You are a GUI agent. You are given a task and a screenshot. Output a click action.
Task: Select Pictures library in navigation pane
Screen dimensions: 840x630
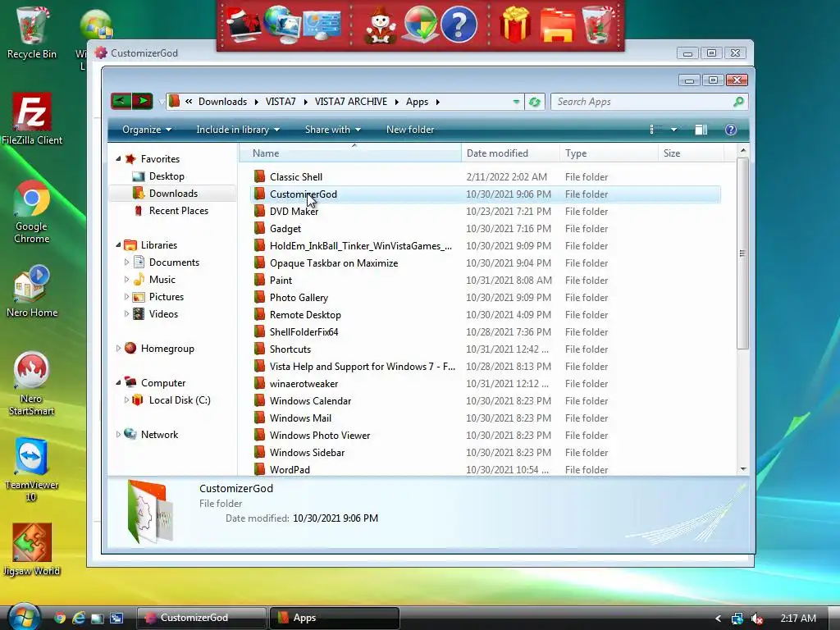click(166, 297)
